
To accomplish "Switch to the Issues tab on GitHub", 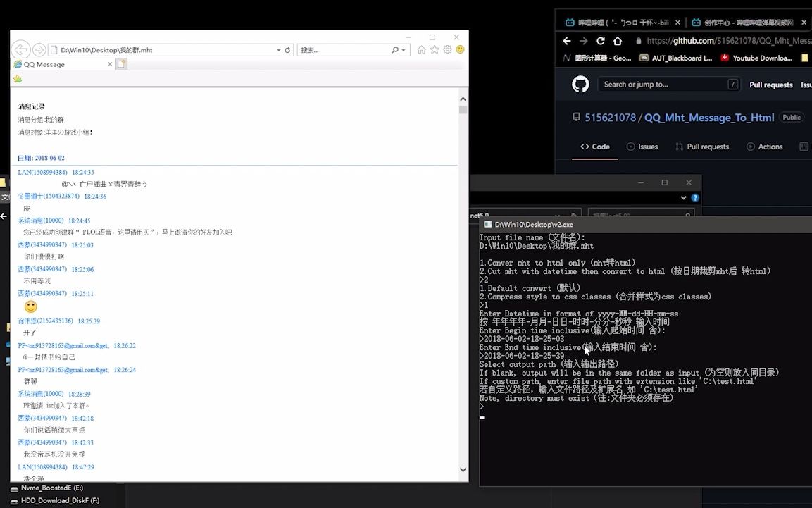I will click(642, 147).
